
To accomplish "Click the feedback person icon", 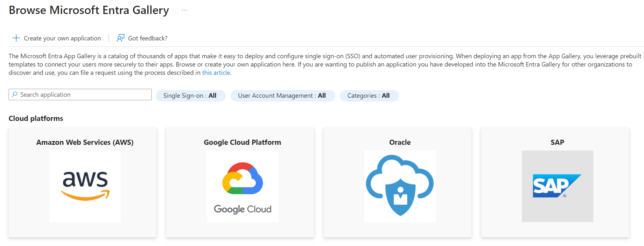I will click(121, 38).
